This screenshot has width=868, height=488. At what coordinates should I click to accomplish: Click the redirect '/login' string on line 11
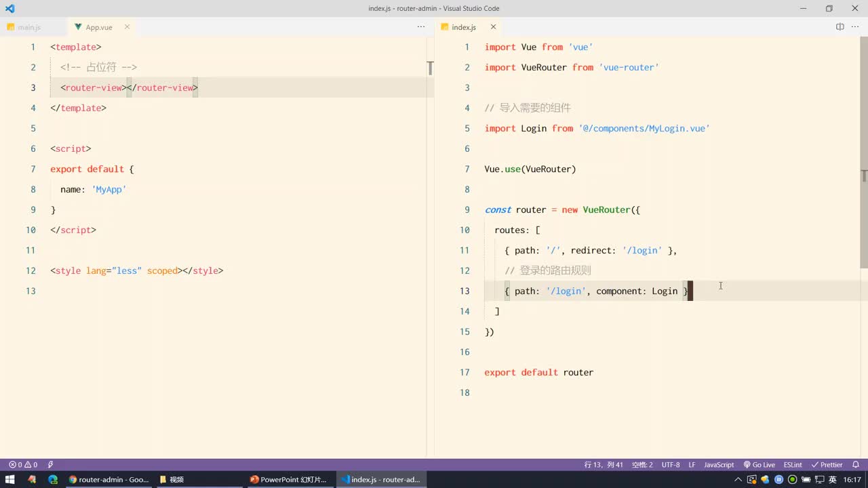(642, 250)
